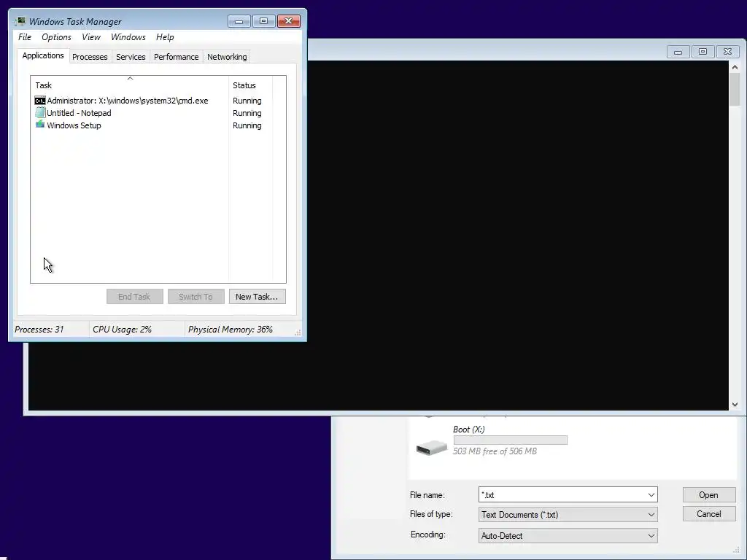This screenshot has width=747, height=560.
Task: Sort tasks by the Status column header
Action: click(x=251, y=85)
